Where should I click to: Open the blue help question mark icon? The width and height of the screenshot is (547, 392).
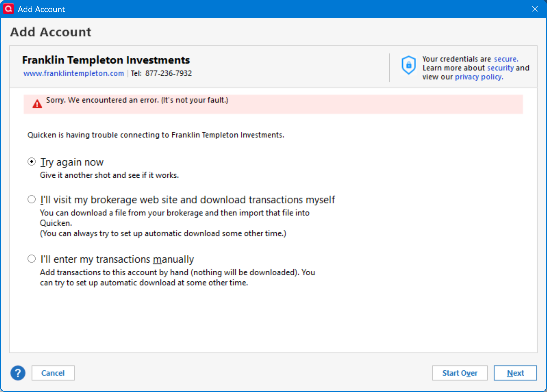click(18, 373)
